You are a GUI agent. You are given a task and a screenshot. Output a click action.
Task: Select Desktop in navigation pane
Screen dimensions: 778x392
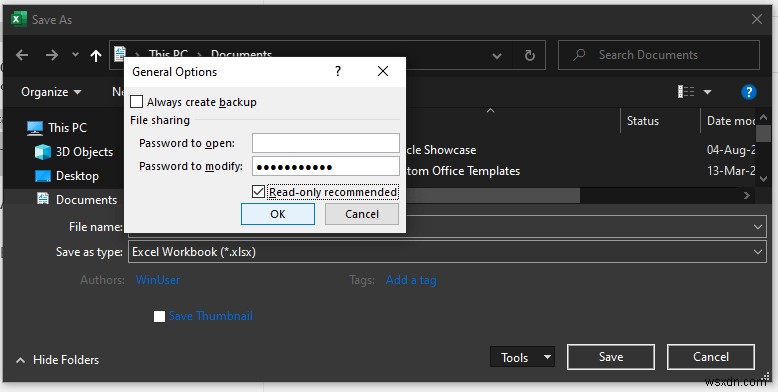point(67,176)
